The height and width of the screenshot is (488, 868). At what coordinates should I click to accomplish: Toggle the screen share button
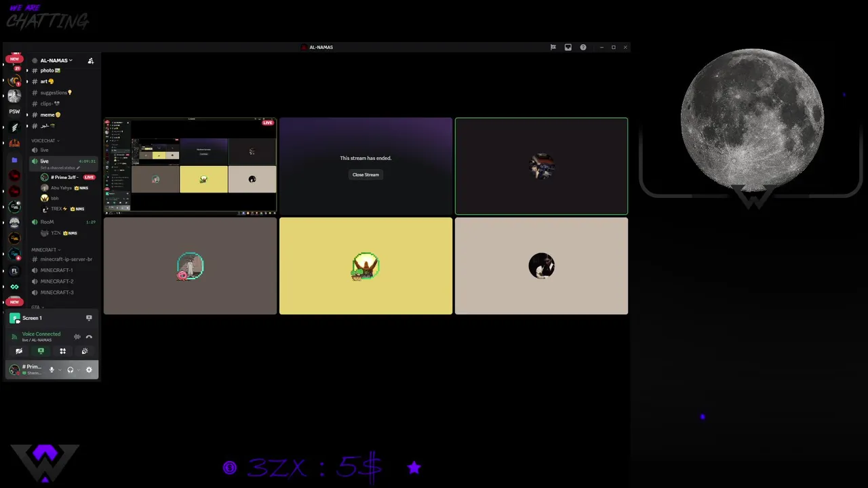[41, 351]
